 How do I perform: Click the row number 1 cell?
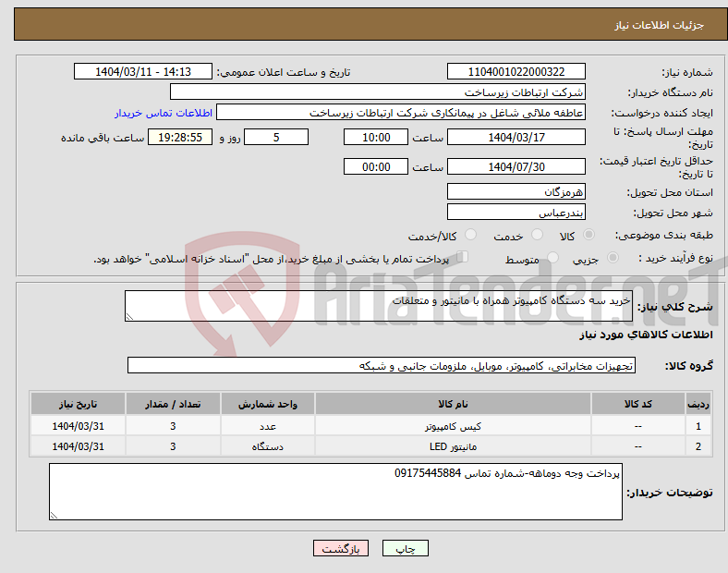[x=698, y=426]
